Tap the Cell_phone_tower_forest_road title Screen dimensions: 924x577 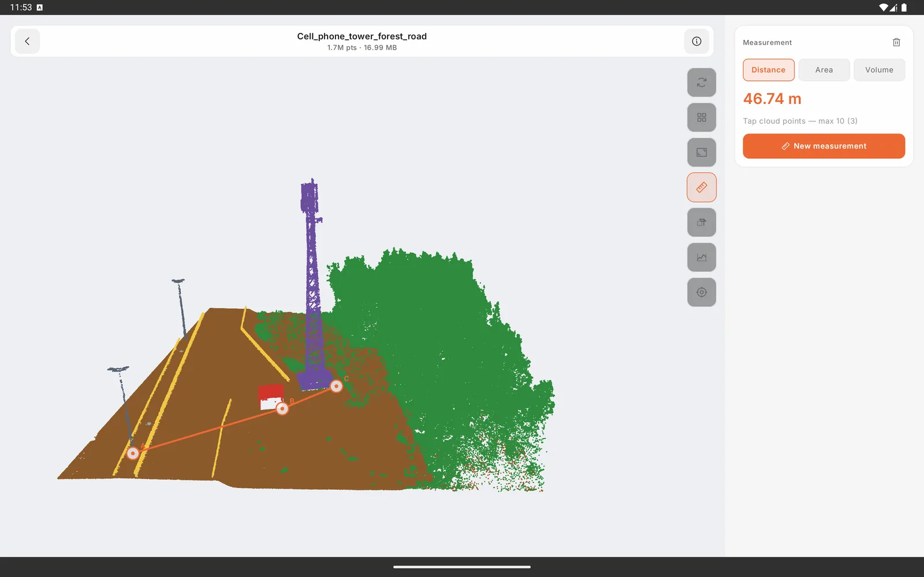[x=362, y=36]
